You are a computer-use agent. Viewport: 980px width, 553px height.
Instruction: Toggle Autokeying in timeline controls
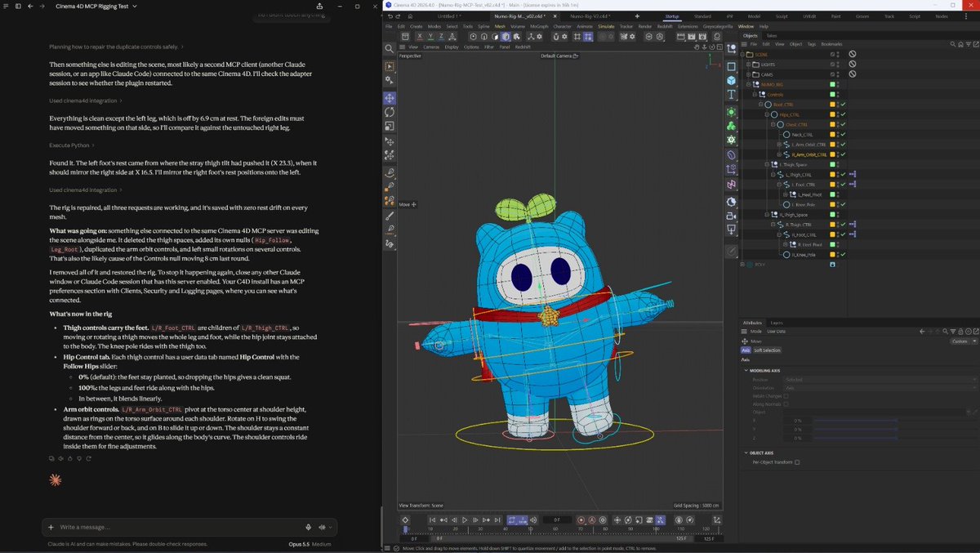[x=591, y=520]
